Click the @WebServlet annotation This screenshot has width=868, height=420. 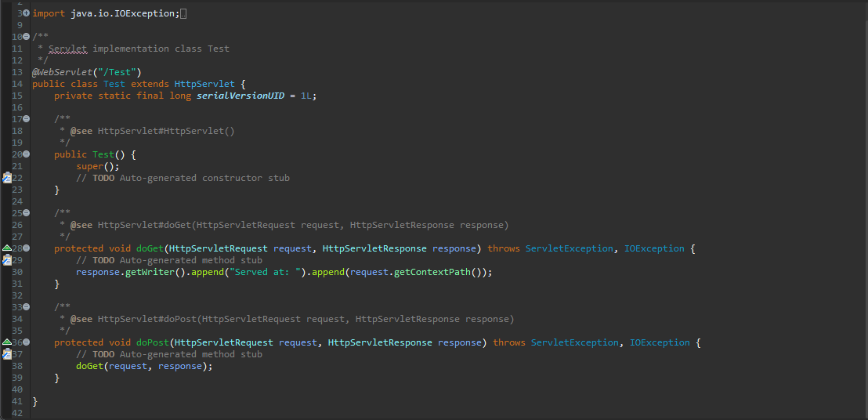pyautogui.click(x=58, y=72)
